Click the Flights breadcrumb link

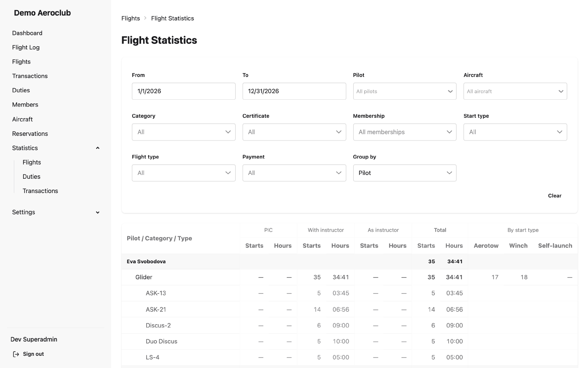pyautogui.click(x=131, y=19)
